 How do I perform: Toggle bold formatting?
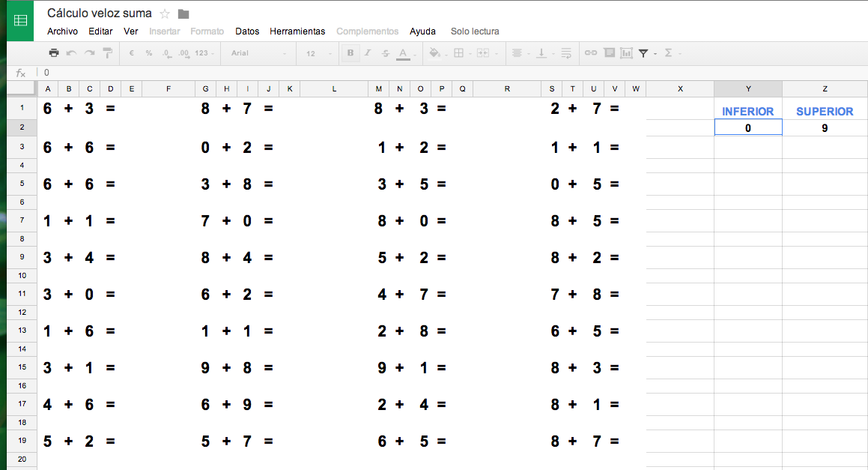point(350,53)
